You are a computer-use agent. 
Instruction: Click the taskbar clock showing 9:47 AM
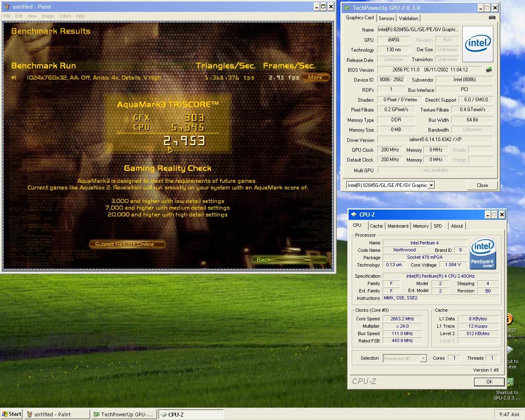(x=509, y=414)
